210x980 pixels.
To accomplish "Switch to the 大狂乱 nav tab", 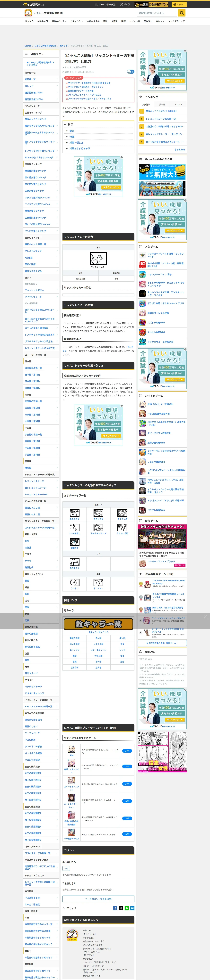I will [x=114, y=21].
